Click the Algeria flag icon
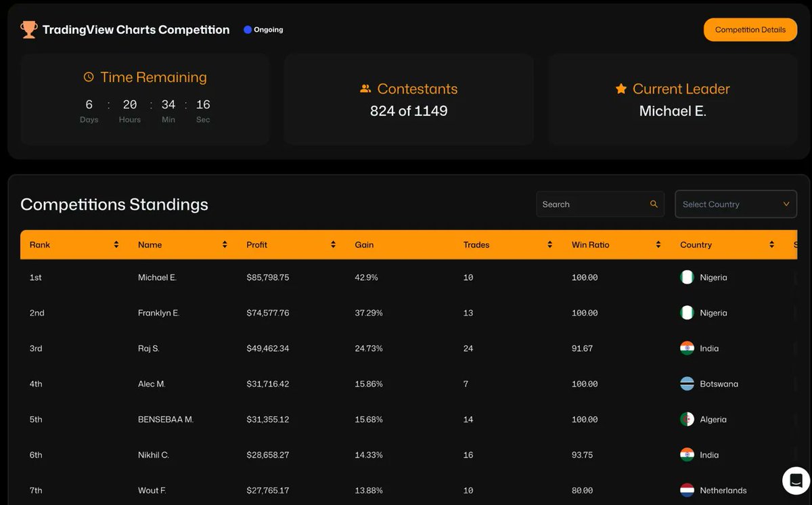Screen dimensions: 812x505 687,419
